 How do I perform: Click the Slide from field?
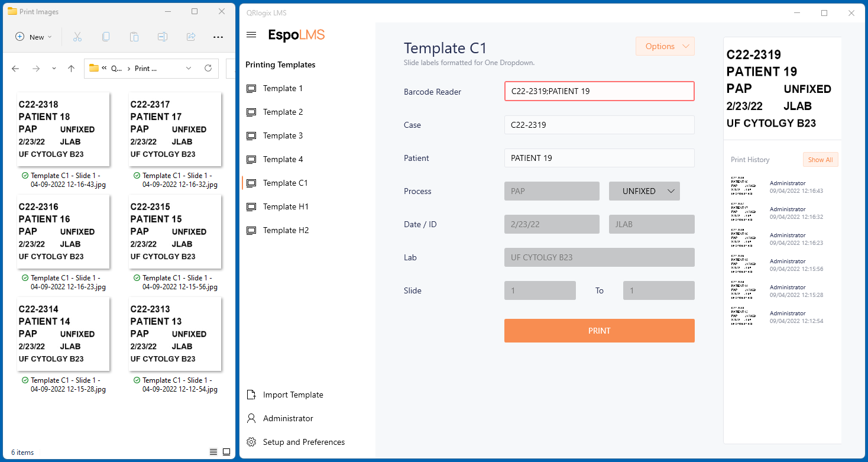point(540,290)
